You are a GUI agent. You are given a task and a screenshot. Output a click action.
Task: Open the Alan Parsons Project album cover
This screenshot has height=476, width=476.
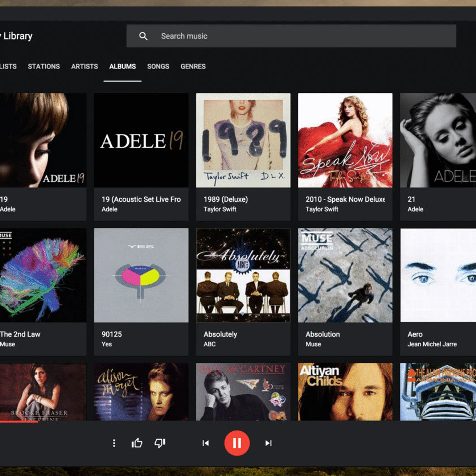pyautogui.click(x=438, y=392)
